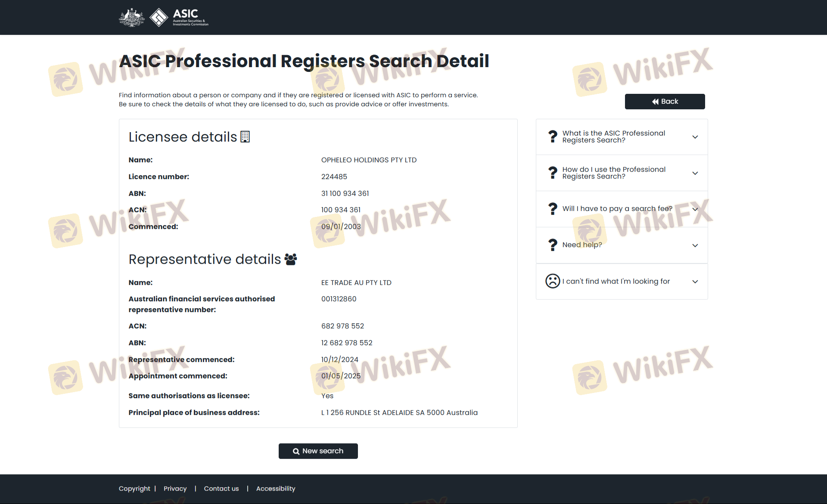This screenshot has height=504, width=827.
Task: Click the people icon beside Representative details
Action: [x=291, y=259]
